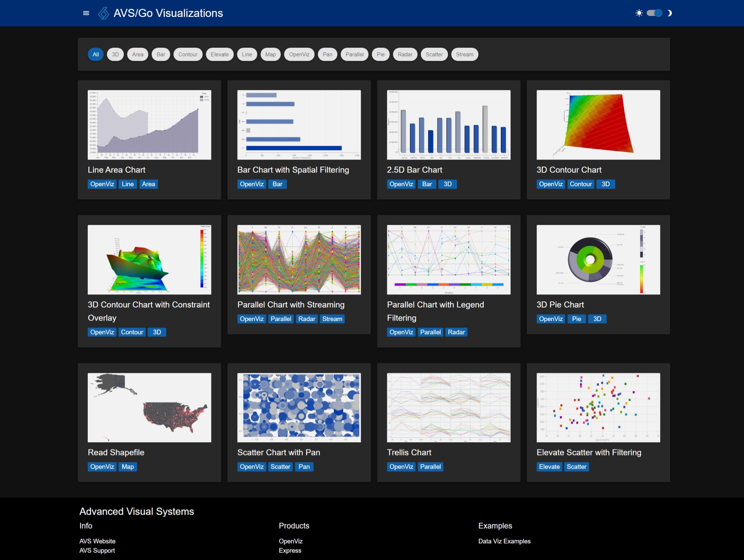Click the moon dark-mode icon
Viewport: 744px width, 560px height.
(669, 13)
